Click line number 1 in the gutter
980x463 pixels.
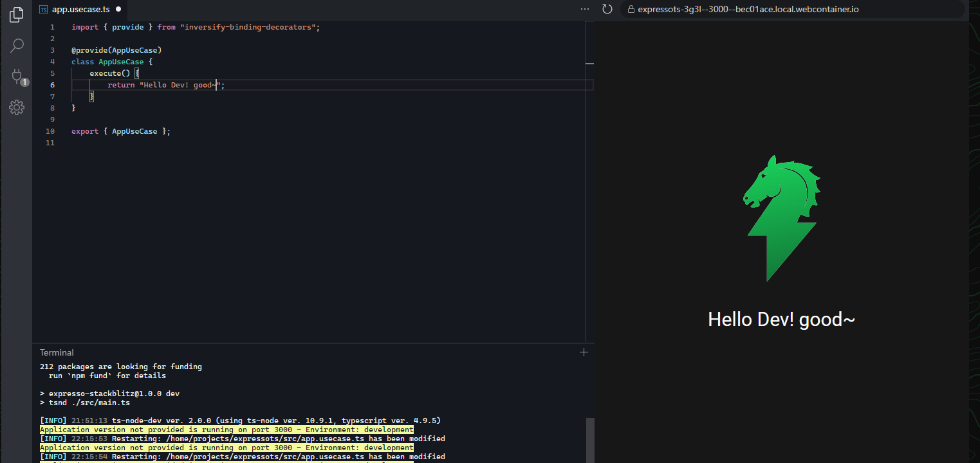pos(52,27)
